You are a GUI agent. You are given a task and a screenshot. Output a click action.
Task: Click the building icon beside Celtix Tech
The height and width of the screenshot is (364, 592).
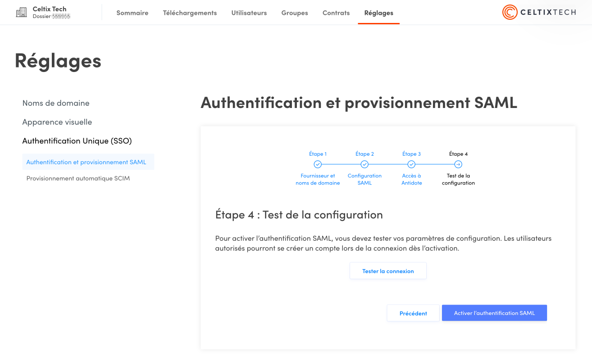click(21, 13)
